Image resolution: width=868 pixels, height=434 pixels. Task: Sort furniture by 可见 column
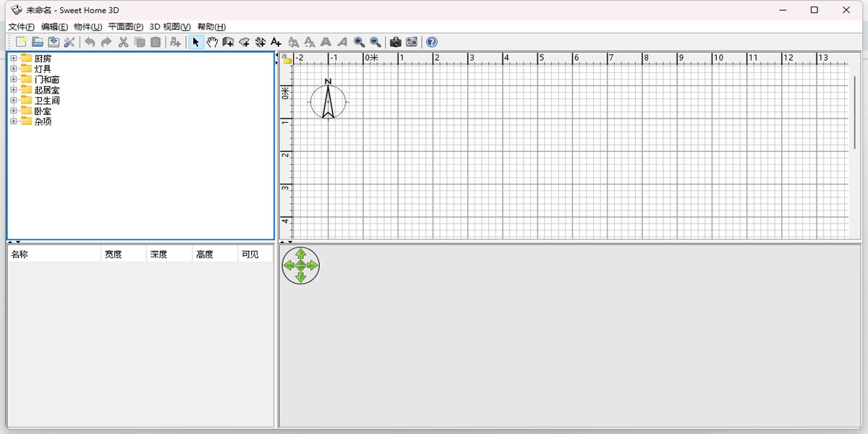[x=255, y=254]
